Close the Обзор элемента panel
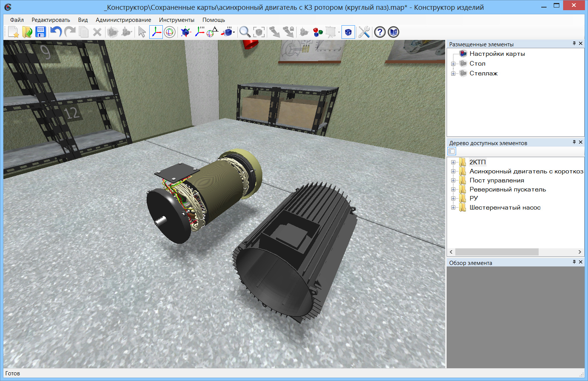This screenshot has width=588, height=381. tap(580, 262)
